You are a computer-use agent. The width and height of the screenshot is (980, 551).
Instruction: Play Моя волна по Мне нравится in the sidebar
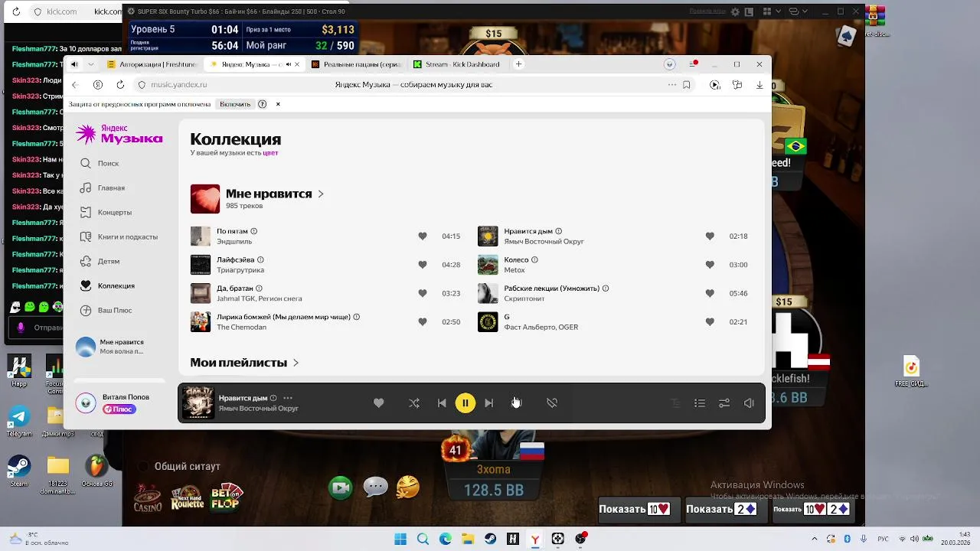(x=86, y=347)
